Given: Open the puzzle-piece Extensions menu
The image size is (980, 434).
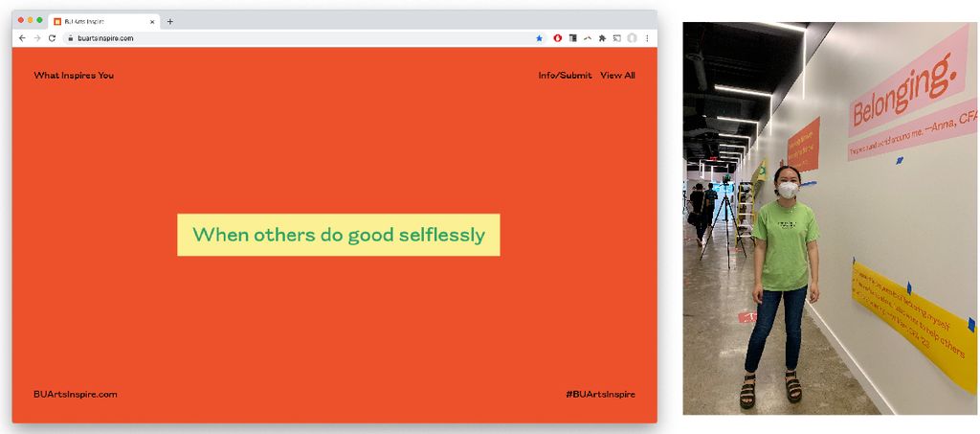Looking at the screenshot, I should click(602, 38).
